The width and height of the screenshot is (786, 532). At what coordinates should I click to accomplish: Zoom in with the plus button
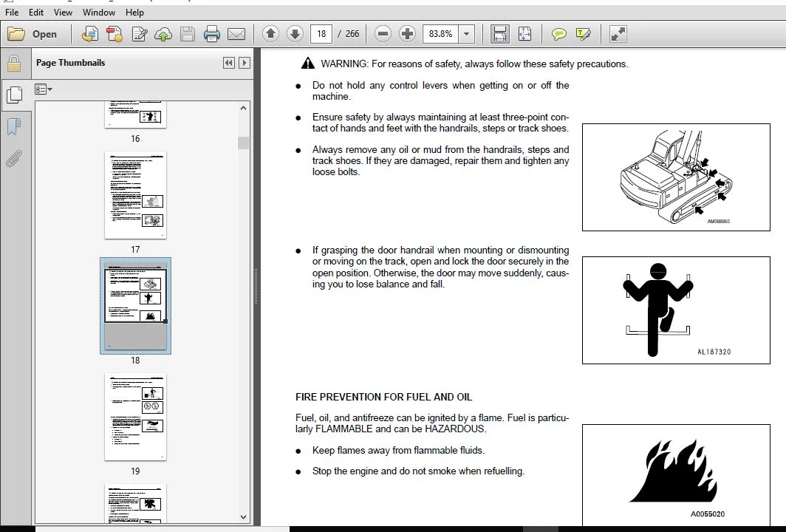(407, 34)
